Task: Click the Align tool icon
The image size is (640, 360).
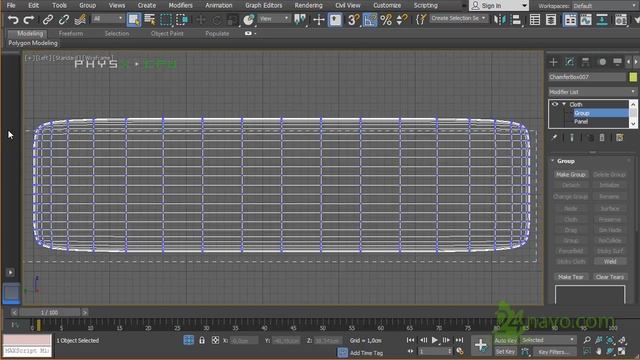Action: pos(516,20)
